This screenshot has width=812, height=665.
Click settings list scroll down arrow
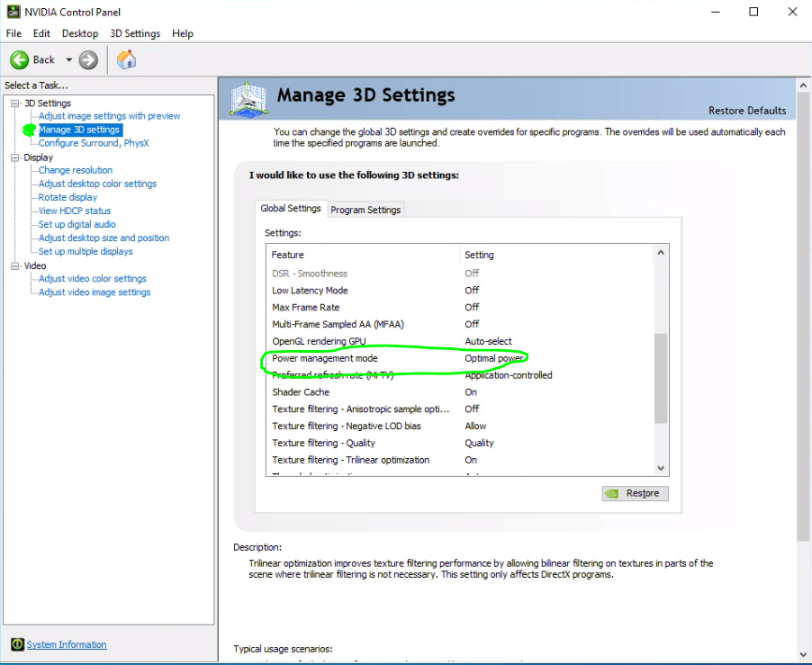(661, 468)
